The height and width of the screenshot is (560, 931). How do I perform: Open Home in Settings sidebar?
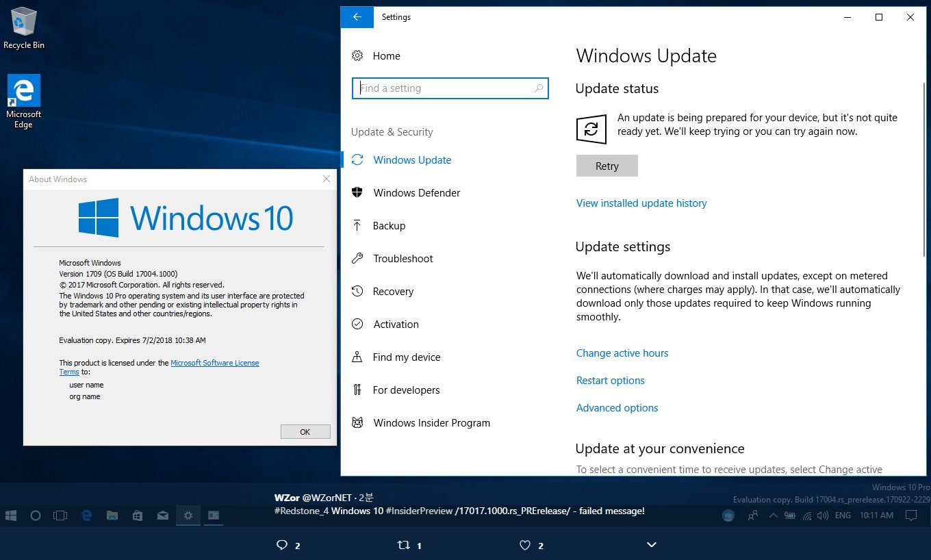pos(376,56)
